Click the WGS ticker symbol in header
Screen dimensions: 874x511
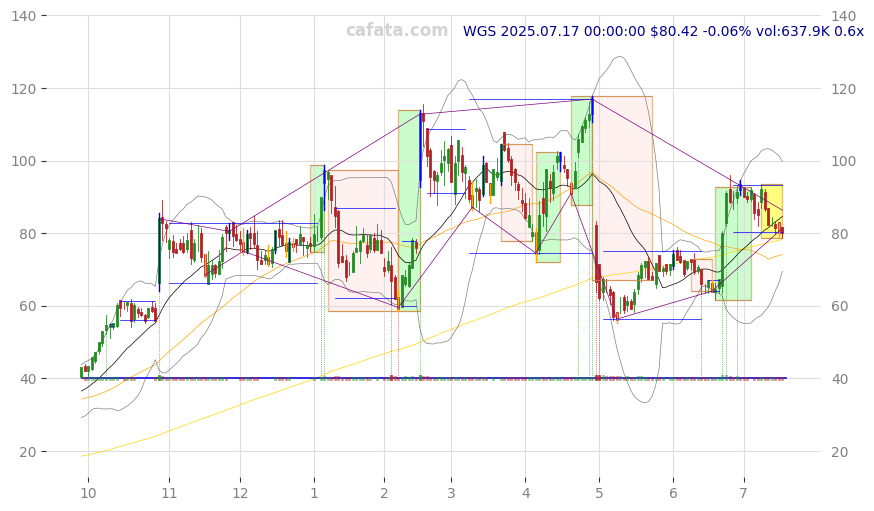click(479, 31)
